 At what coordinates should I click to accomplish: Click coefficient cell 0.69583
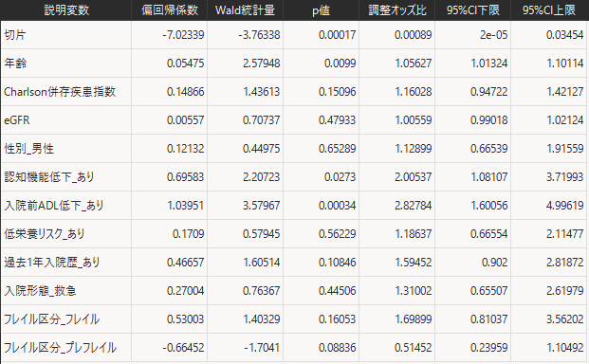[x=170, y=176]
